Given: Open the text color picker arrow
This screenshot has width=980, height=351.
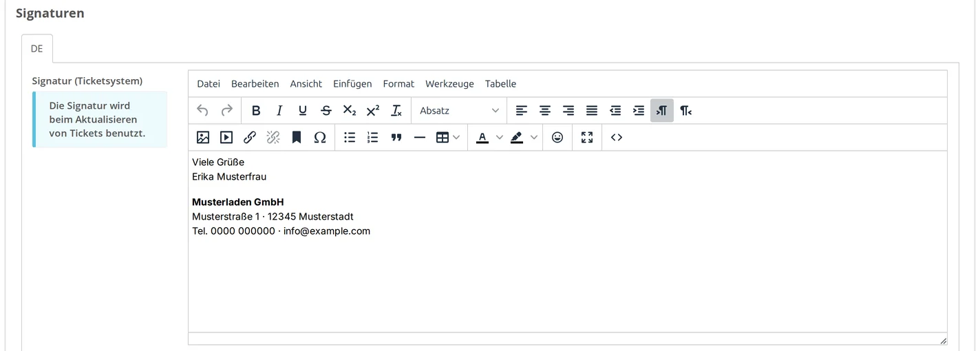Looking at the screenshot, I should 500,137.
